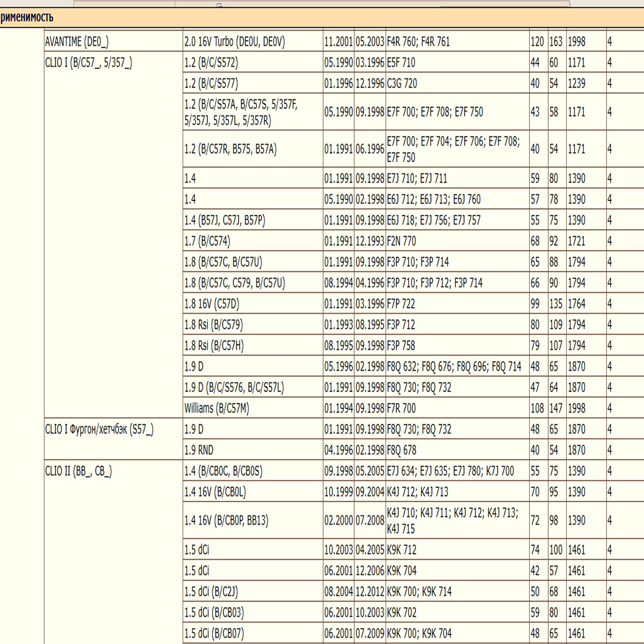Screen dimensions: 644x644
Task: Select the AVANTIME (DE0_) model cell
Action: pos(76,41)
